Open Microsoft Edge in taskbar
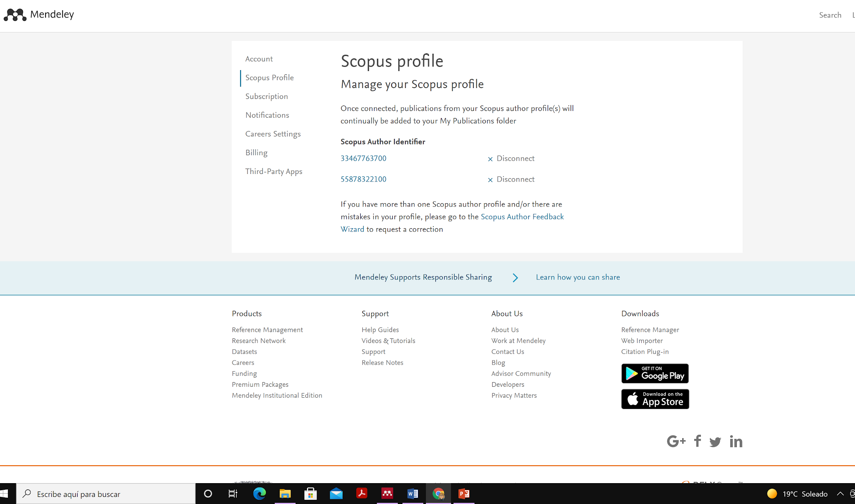The width and height of the screenshot is (855, 504). pyautogui.click(x=259, y=494)
